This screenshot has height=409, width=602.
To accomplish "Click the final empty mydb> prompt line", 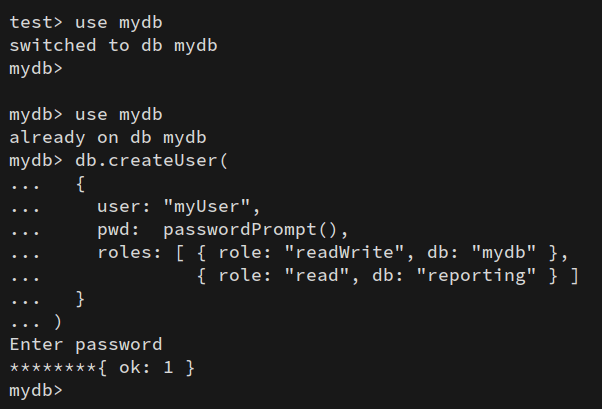I will pos(36,391).
